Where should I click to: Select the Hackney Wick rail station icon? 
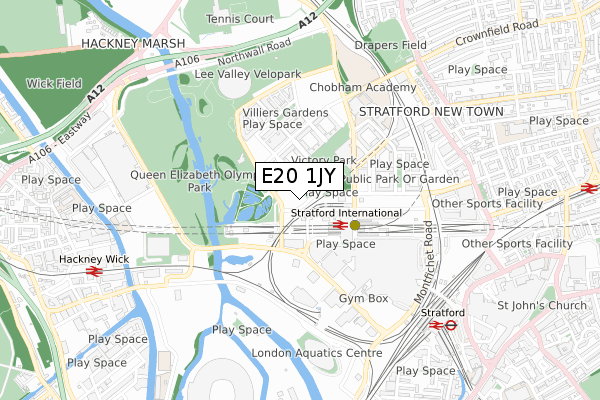pos(94,271)
